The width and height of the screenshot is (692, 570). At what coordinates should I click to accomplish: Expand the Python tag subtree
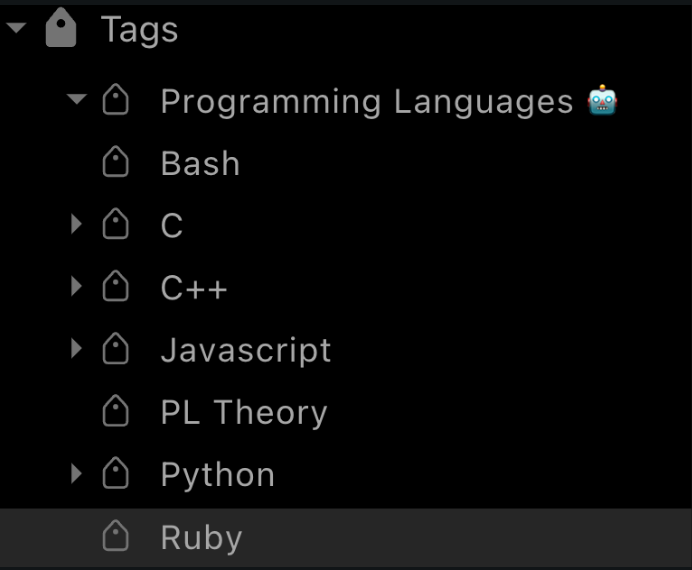[x=77, y=475]
